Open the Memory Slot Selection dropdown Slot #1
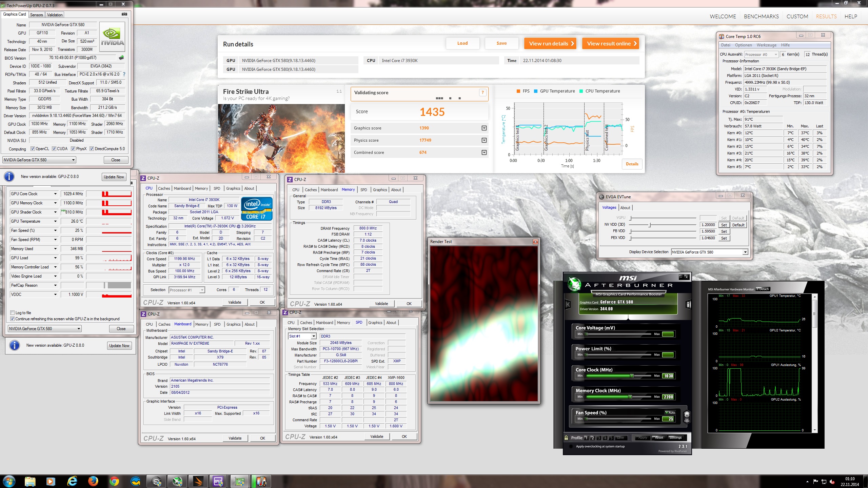This screenshot has height=488, width=868. click(302, 336)
